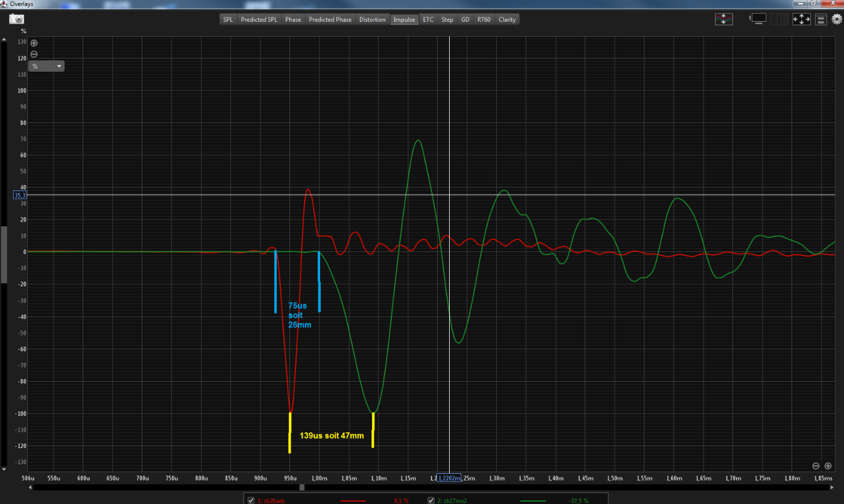
Task: Select the ETC tab
Action: tap(428, 19)
